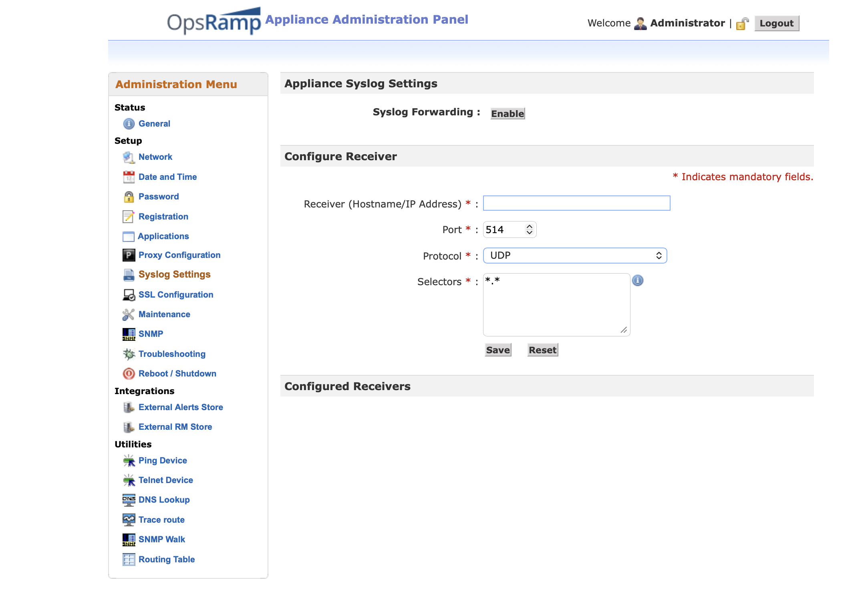Open SSL Configuration menu item
Image resolution: width=862 pixels, height=616 pixels.
click(175, 295)
